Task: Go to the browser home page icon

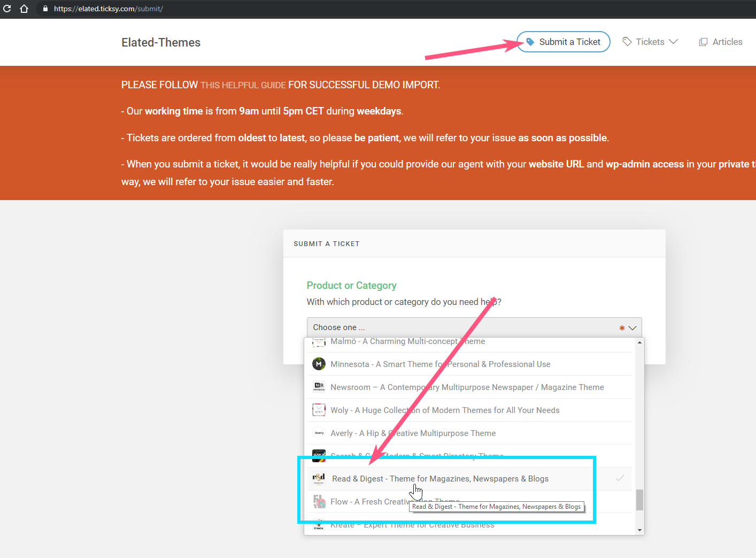Action: [x=24, y=9]
